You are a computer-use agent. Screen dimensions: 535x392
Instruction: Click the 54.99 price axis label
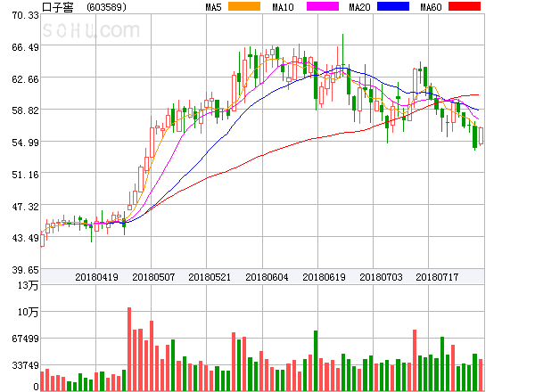(x=25, y=143)
